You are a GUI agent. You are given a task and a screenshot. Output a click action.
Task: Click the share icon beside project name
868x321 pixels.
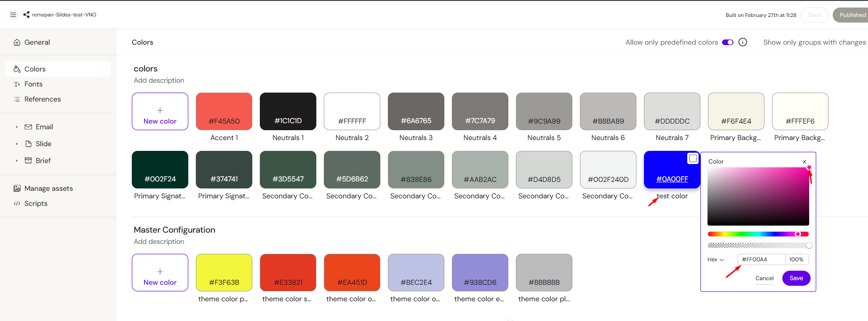tap(26, 15)
